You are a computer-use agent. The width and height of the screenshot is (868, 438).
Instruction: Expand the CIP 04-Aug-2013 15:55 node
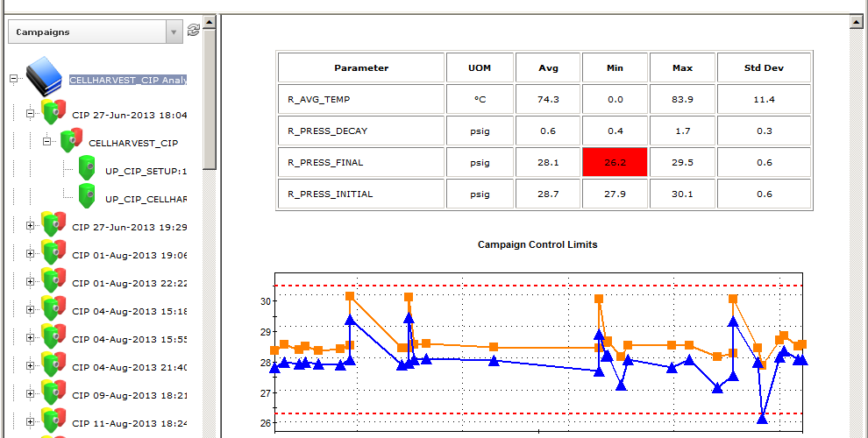pyautogui.click(x=30, y=337)
